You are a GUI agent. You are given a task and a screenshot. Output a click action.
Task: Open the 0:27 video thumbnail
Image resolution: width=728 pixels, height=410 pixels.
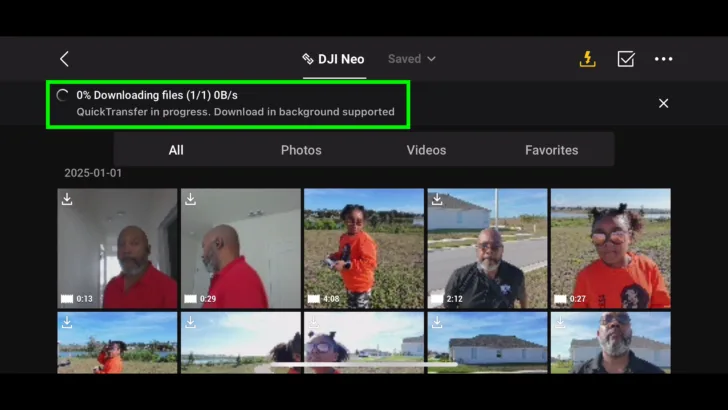pyautogui.click(x=611, y=248)
